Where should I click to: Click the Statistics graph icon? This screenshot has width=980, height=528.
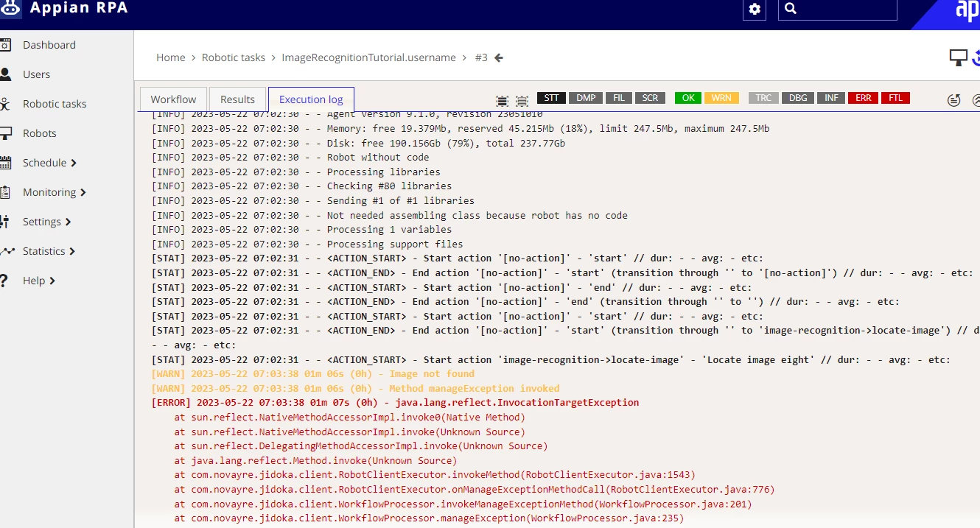click(7, 251)
